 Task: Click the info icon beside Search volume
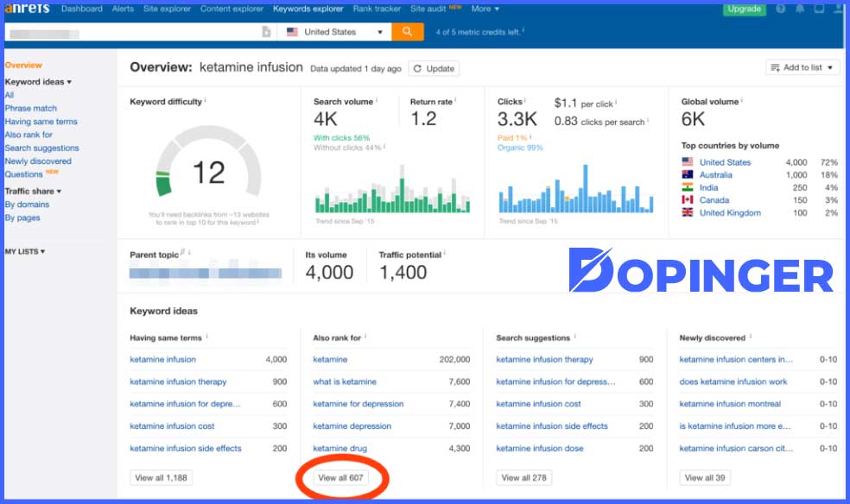click(377, 100)
